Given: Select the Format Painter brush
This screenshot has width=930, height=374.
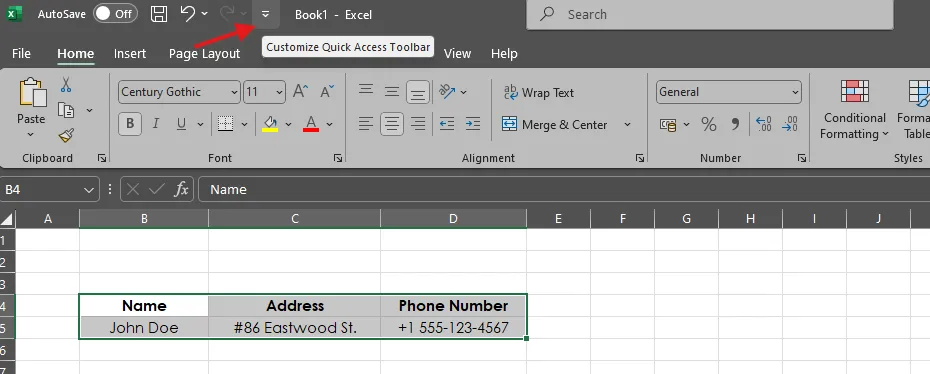Looking at the screenshot, I should [66, 136].
